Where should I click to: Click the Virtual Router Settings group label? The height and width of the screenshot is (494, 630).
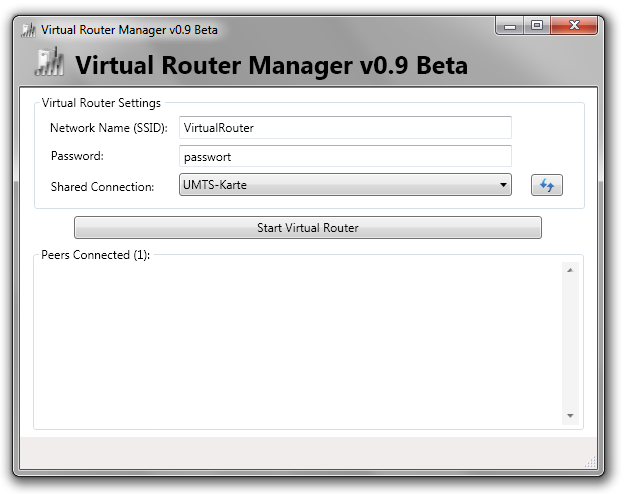pyautogui.click(x=101, y=103)
